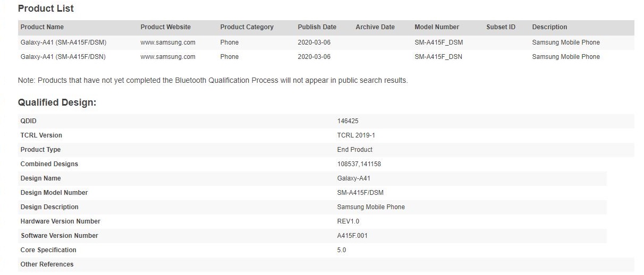Click the Qualified Design heading
Screen dimensions: 644x275
pyautogui.click(x=57, y=102)
